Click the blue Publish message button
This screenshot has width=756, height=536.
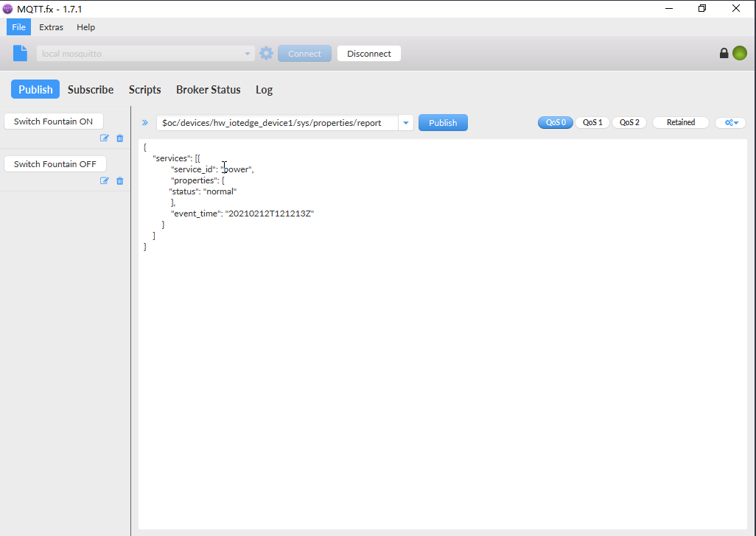443,122
